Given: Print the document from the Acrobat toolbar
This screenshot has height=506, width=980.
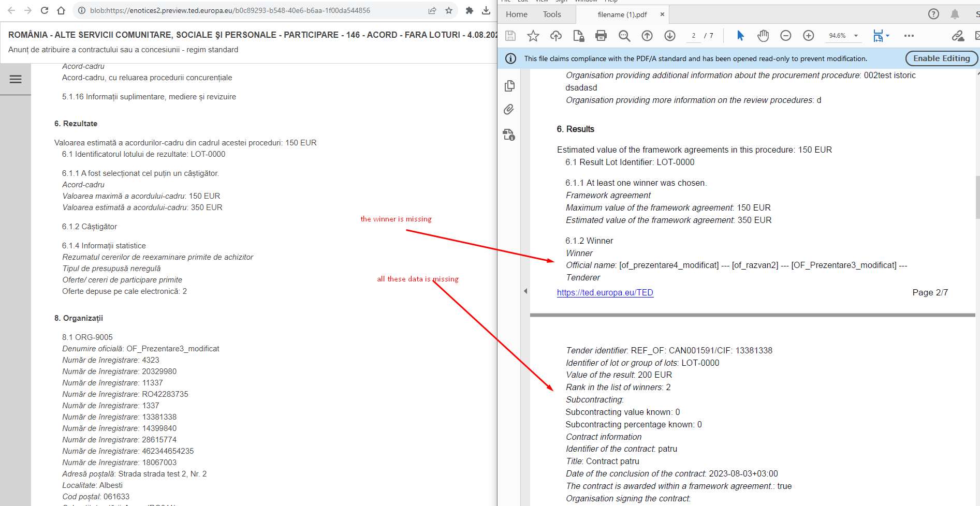Looking at the screenshot, I should pyautogui.click(x=601, y=36).
